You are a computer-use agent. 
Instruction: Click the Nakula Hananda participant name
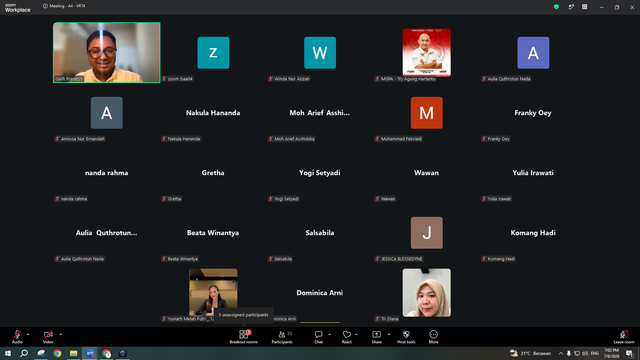coord(213,113)
